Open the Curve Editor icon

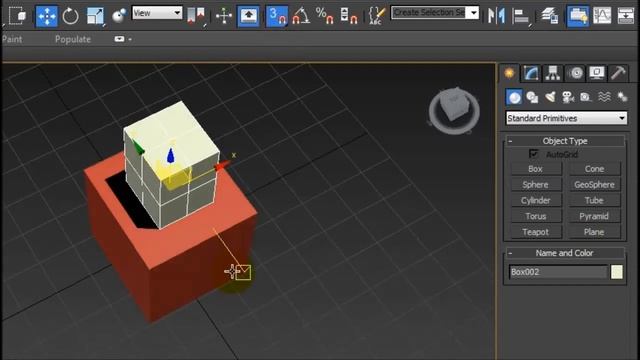click(602, 16)
